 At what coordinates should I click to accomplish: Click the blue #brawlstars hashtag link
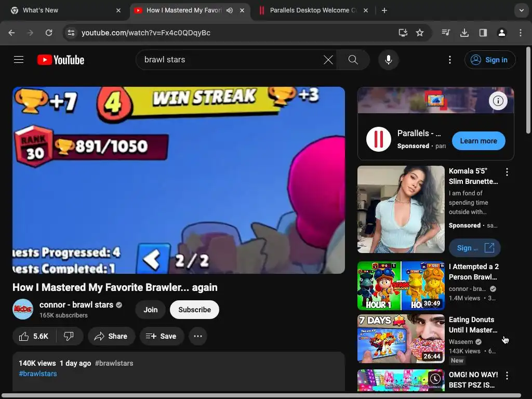click(x=38, y=374)
